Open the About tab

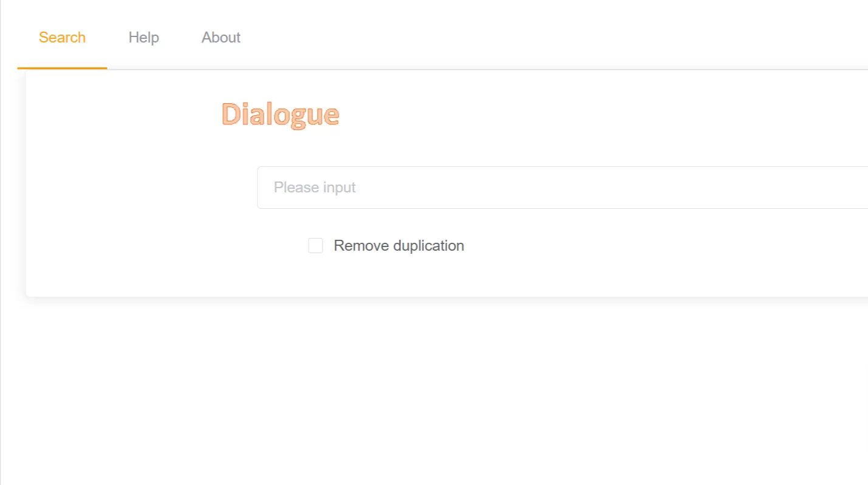(x=220, y=38)
